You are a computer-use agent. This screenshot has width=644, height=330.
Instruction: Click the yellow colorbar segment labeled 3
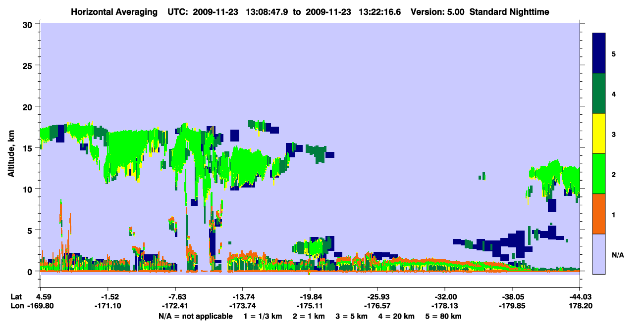click(599, 134)
